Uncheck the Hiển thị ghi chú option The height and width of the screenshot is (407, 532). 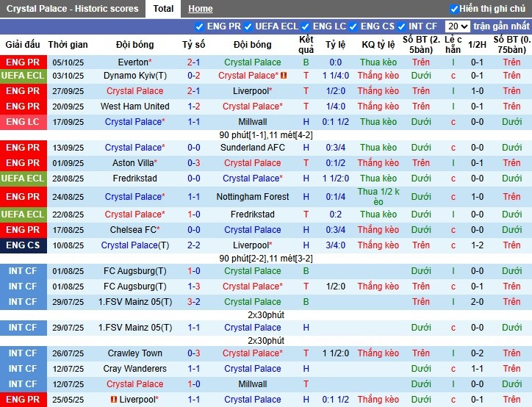click(454, 9)
